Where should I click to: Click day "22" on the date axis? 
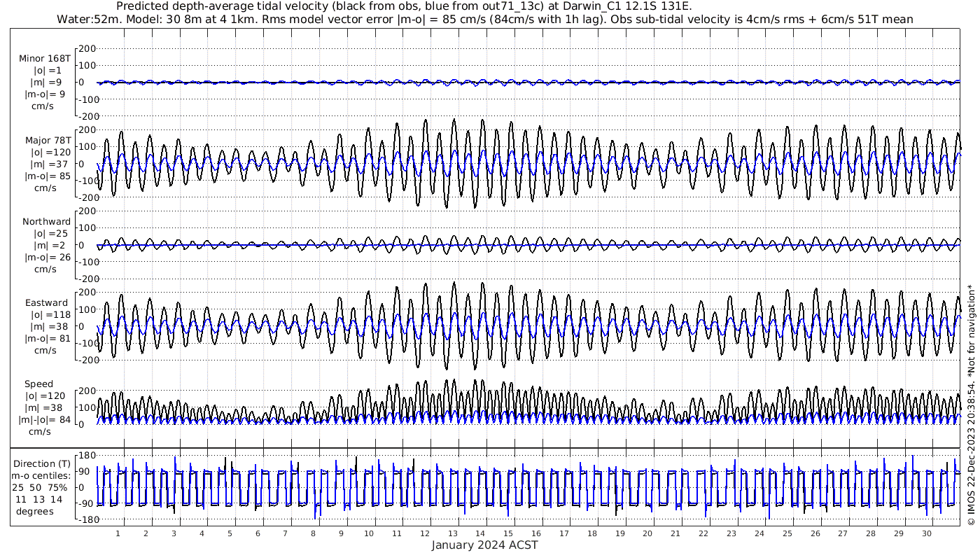point(703,533)
